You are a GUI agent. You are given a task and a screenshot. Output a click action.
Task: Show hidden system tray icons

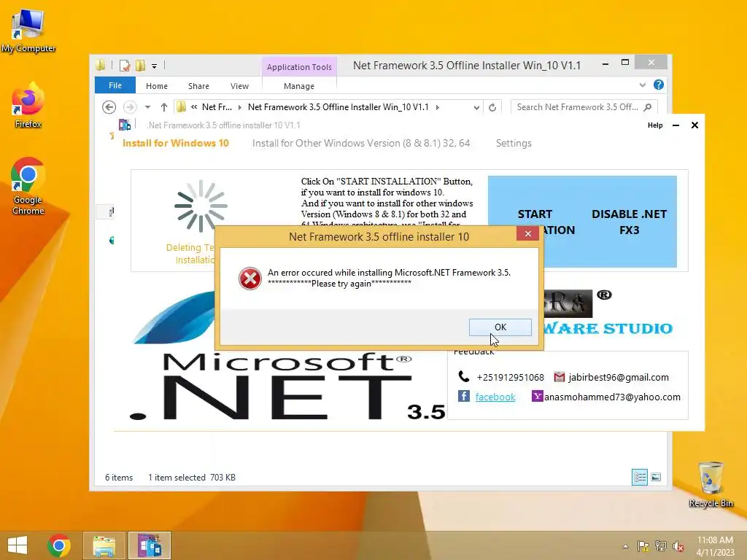coord(625,546)
